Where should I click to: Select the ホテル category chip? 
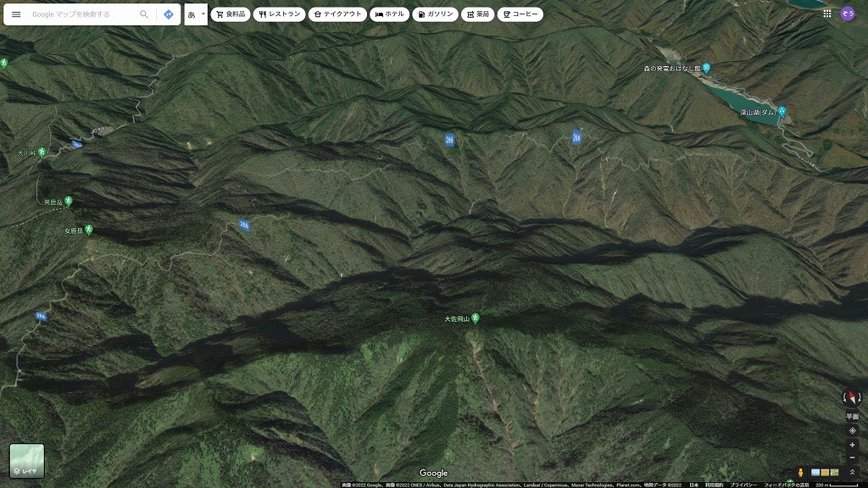pos(389,14)
